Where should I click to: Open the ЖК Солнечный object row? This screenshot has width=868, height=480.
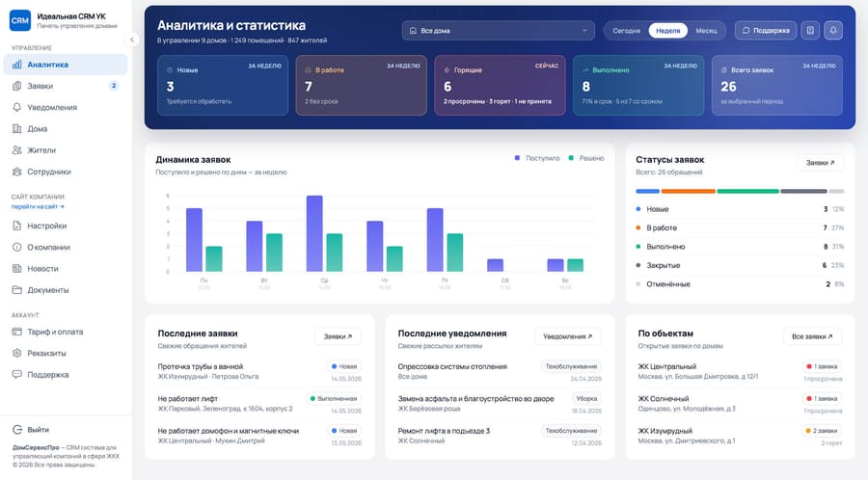(x=740, y=404)
